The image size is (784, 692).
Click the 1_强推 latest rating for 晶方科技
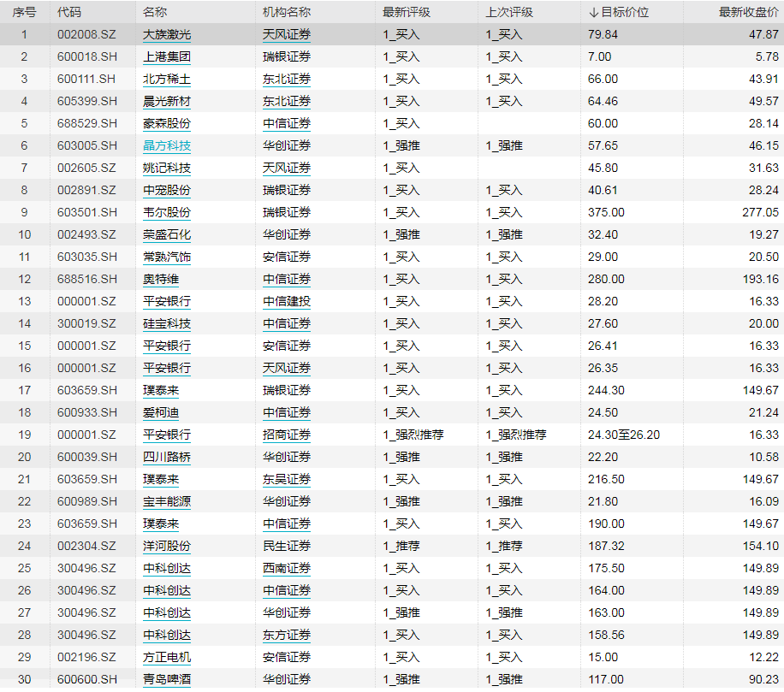tap(401, 146)
